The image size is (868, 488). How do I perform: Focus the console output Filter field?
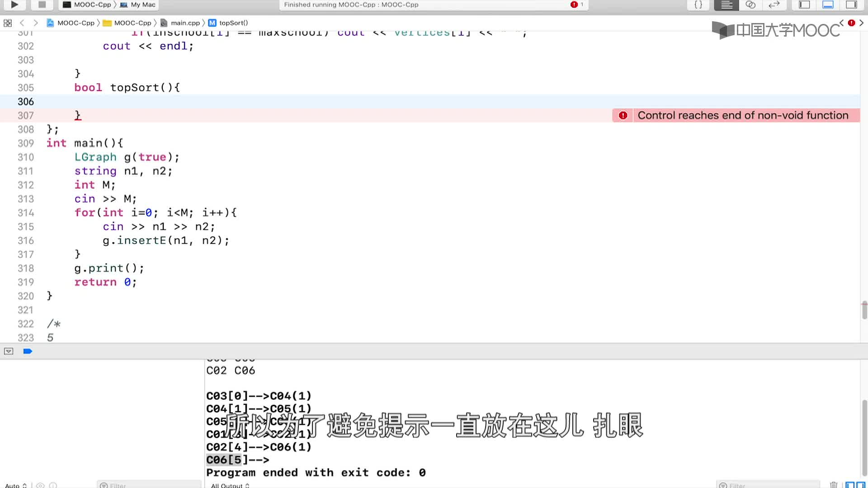click(x=768, y=485)
